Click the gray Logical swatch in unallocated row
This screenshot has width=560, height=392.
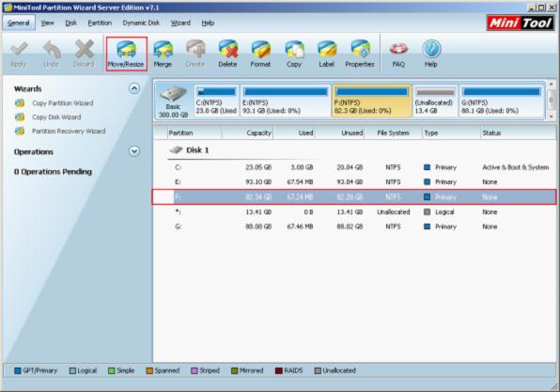point(427,212)
